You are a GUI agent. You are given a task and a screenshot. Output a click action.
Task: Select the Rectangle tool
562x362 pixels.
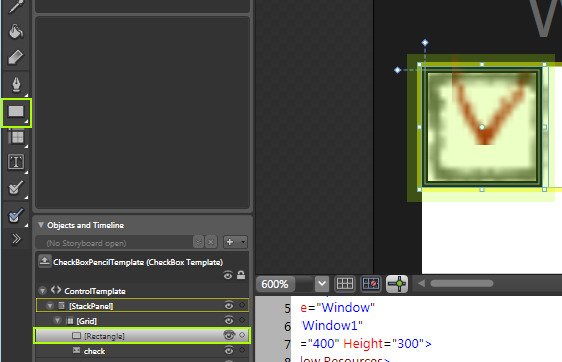click(16, 111)
